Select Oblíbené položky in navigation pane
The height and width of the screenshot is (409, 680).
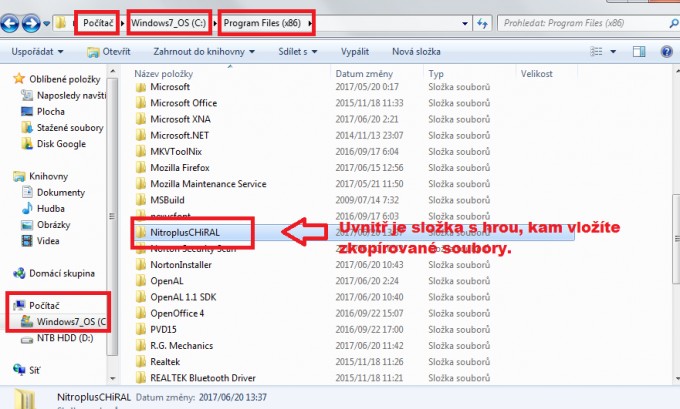[57, 79]
